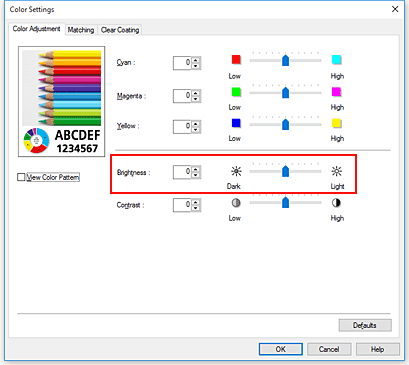
Task: Click the magenta High color swatch
Action: (337, 92)
